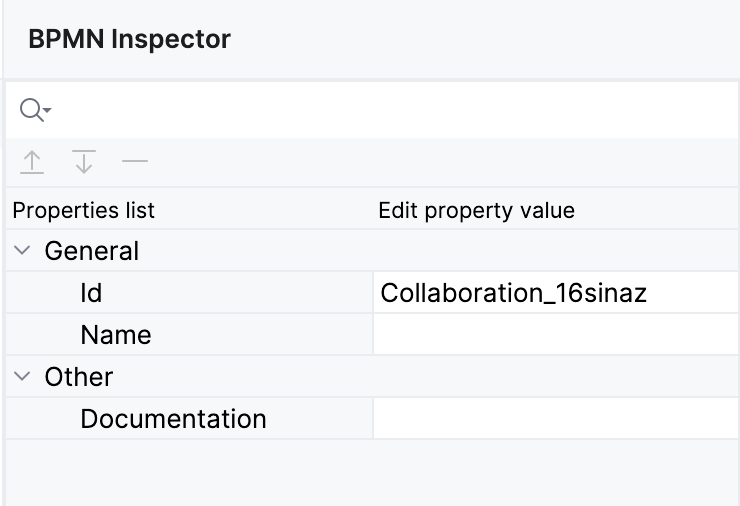This screenshot has width=740, height=506.
Task: Select the Name property row
Action: coord(116,335)
